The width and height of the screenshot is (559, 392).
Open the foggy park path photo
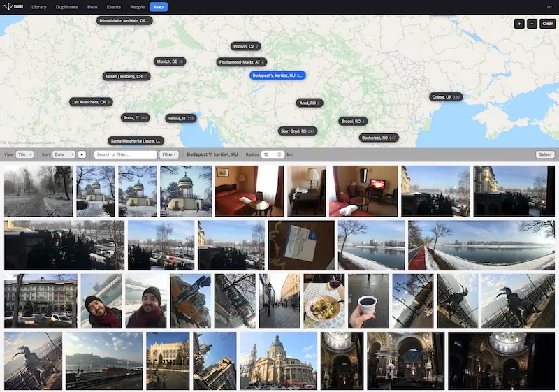(38, 191)
